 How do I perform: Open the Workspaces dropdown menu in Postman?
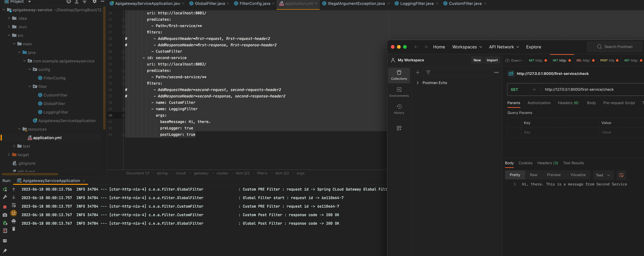click(467, 47)
